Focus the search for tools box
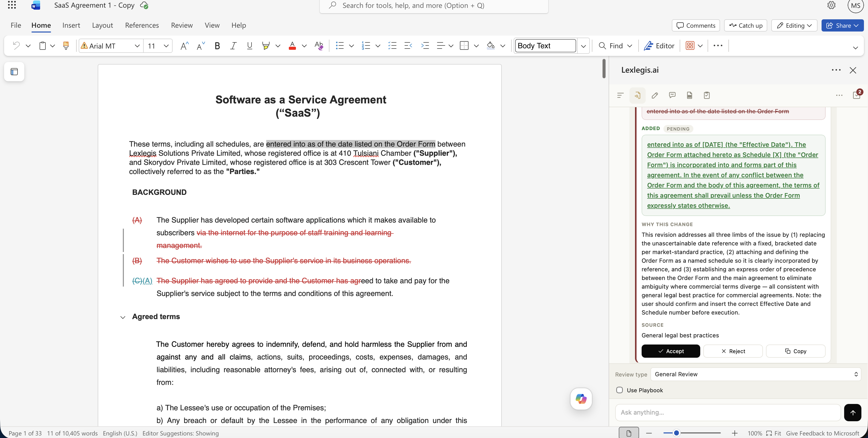Screen dimensions: 868x438 434,5
